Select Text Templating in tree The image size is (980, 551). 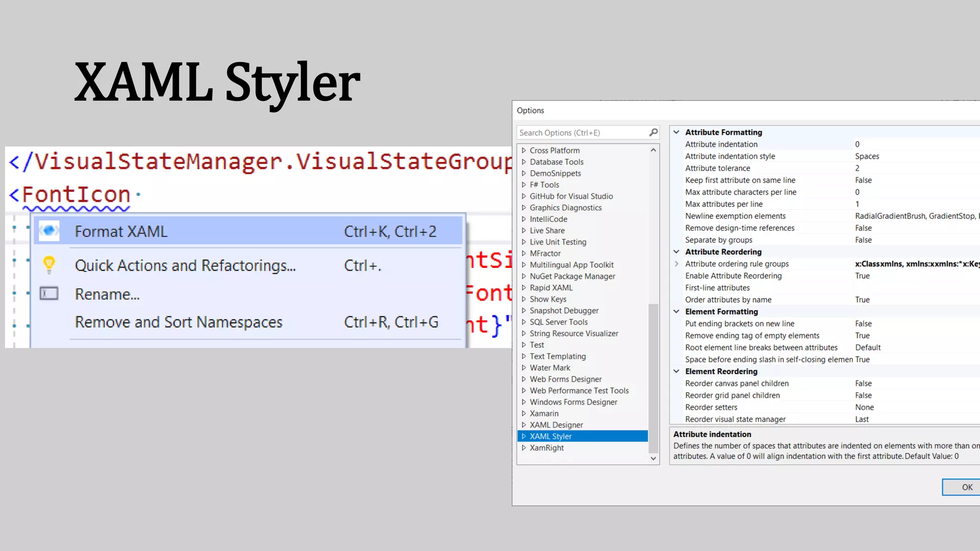557,356
